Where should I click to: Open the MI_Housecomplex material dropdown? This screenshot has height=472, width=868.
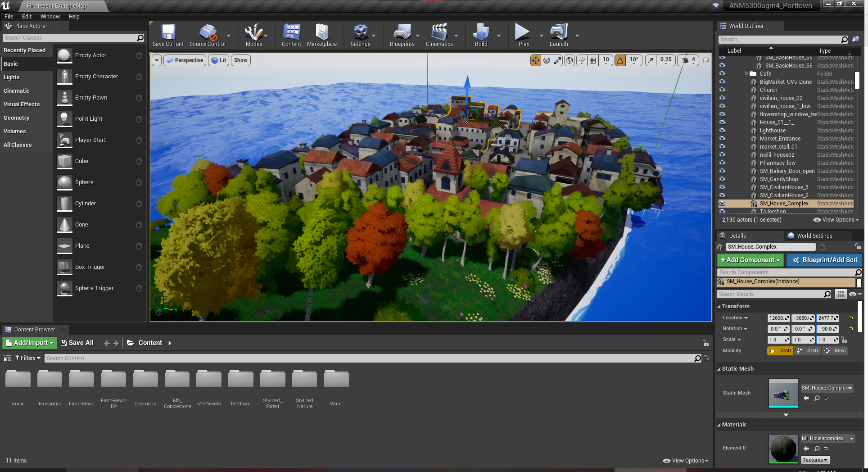click(x=827, y=438)
